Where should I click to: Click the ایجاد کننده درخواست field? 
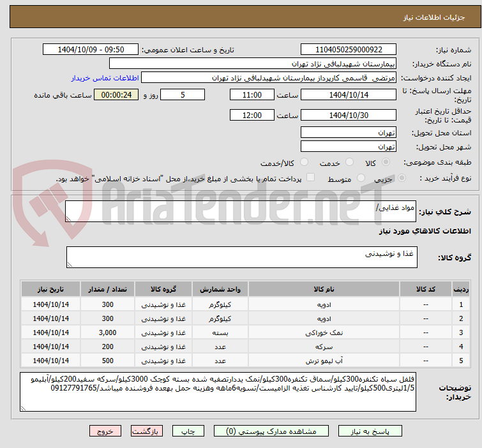[x=269, y=78]
